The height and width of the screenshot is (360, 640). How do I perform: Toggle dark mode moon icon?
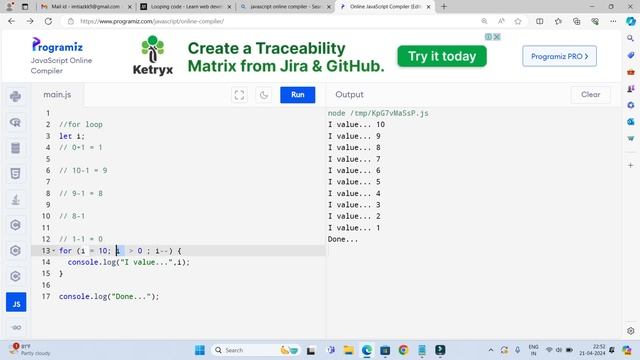[x=264, y=95]
